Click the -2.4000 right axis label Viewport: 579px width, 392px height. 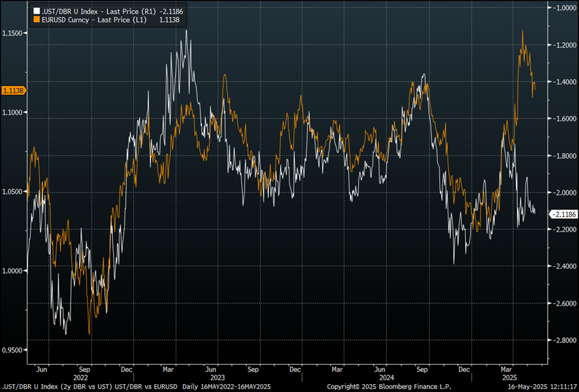point(564,267)
